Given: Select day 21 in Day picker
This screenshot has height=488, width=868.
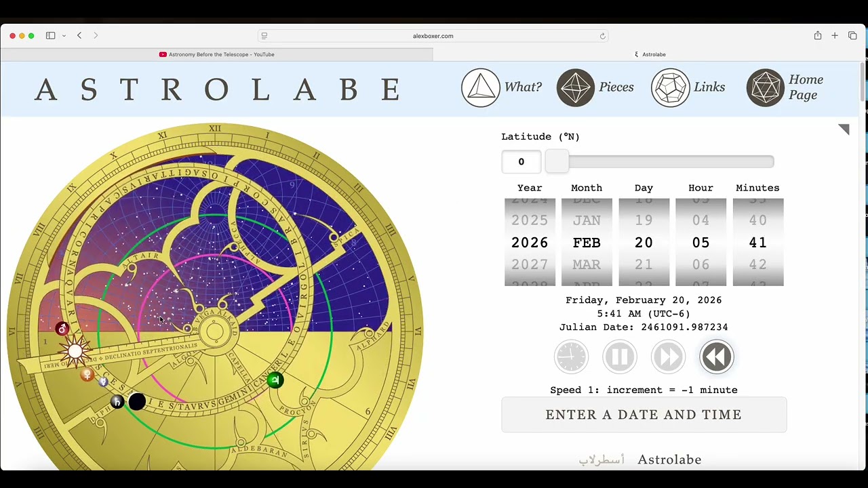Looking at the screenshot, I should [x=644, y=264].
